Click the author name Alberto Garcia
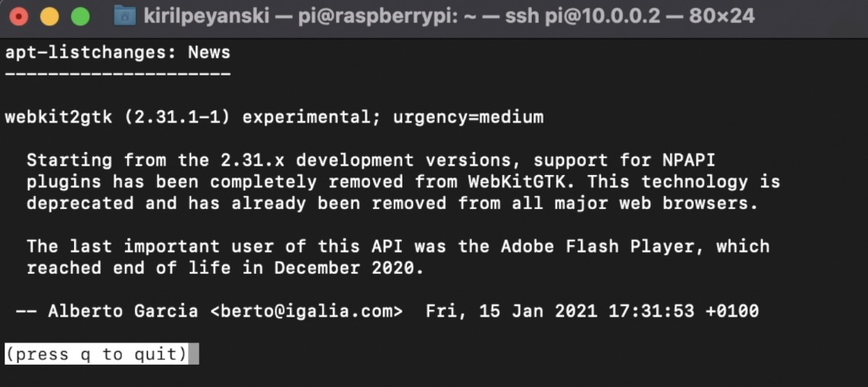Viewport: 868px width, 387px height. (x=123, y=311)
